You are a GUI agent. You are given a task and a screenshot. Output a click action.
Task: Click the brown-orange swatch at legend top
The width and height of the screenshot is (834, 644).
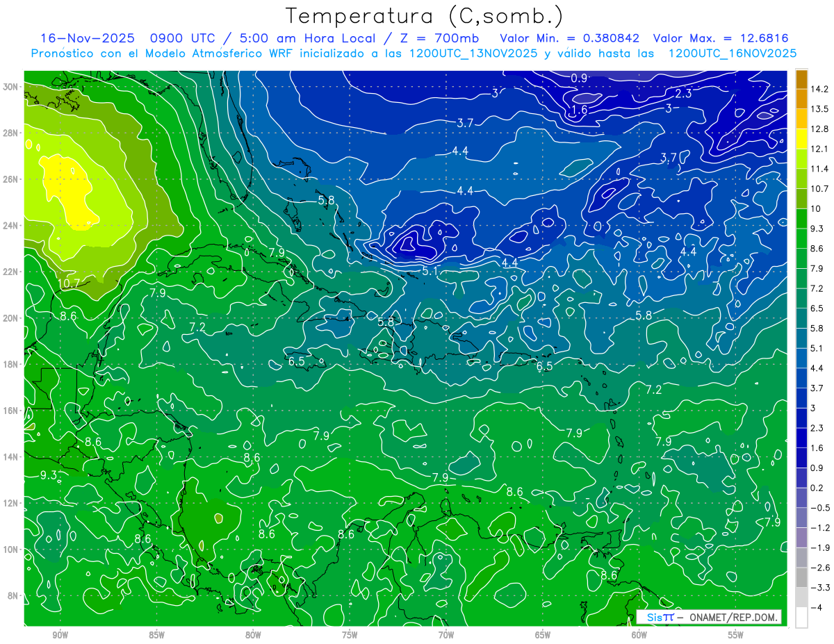(x=801, y=79)
